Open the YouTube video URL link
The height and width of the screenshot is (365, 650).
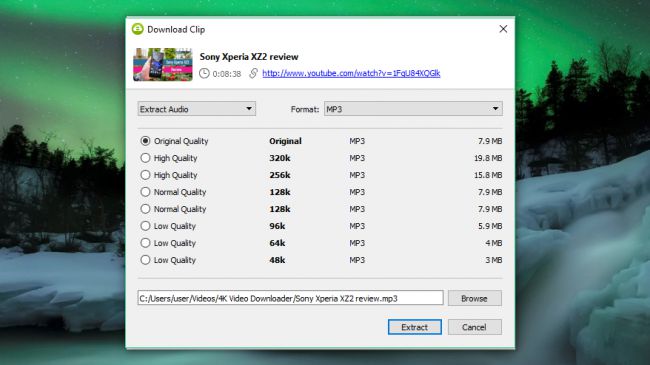[351, 73]
